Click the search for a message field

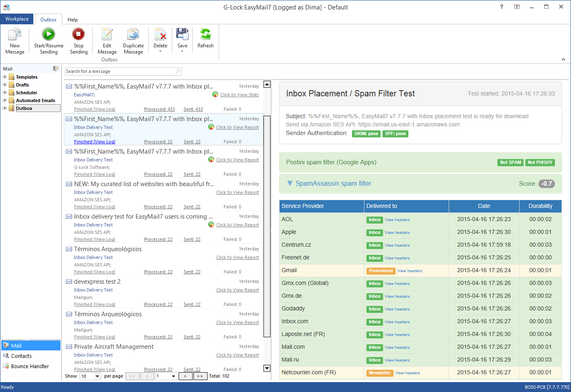click(119, 71)
